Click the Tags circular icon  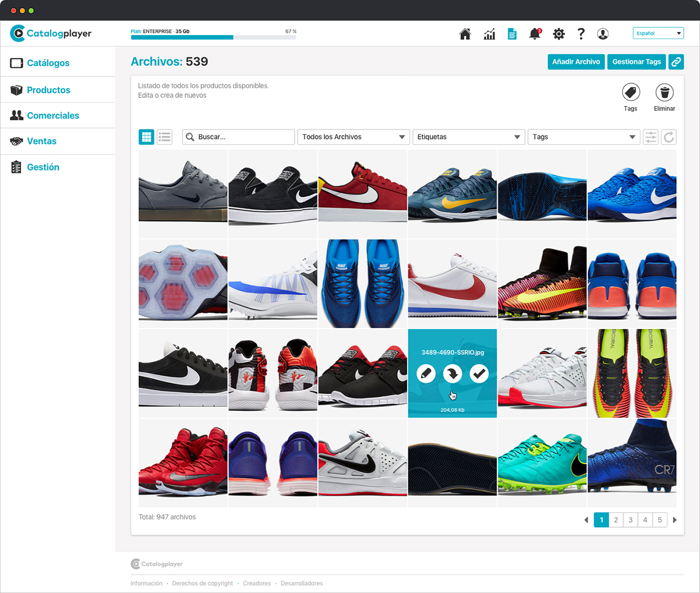[x=631, y=92]
